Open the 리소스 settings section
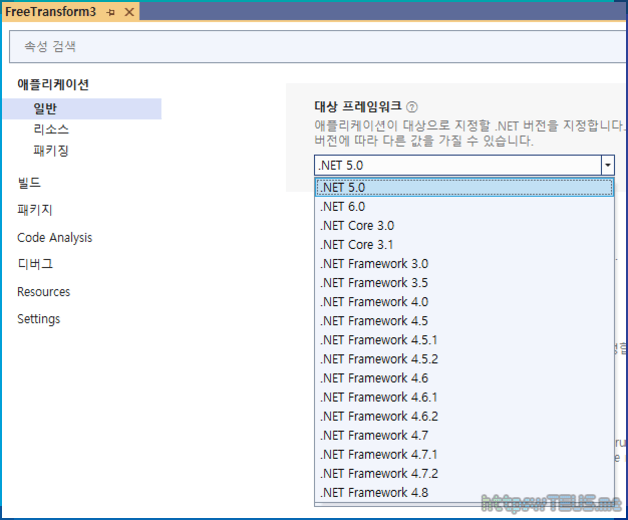 click(x=51, y=129)
